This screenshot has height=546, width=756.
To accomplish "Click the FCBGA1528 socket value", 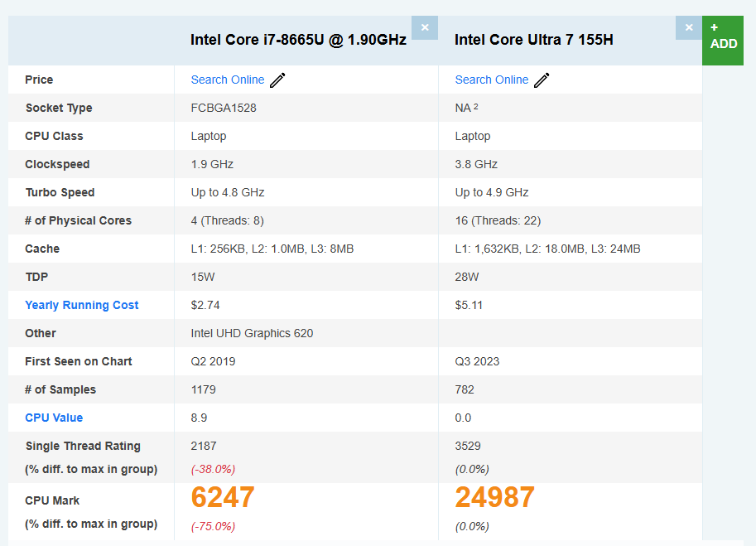I will [224, 108].
